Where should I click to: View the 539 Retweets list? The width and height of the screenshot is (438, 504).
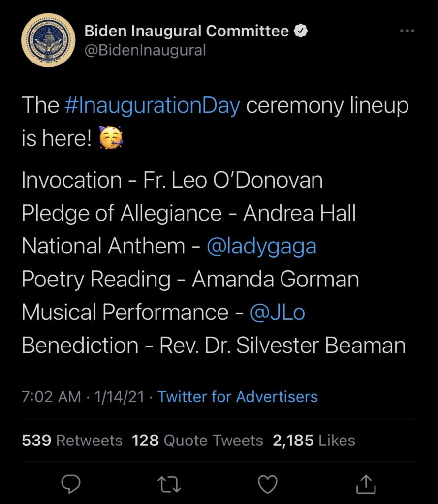pos(72,440)
